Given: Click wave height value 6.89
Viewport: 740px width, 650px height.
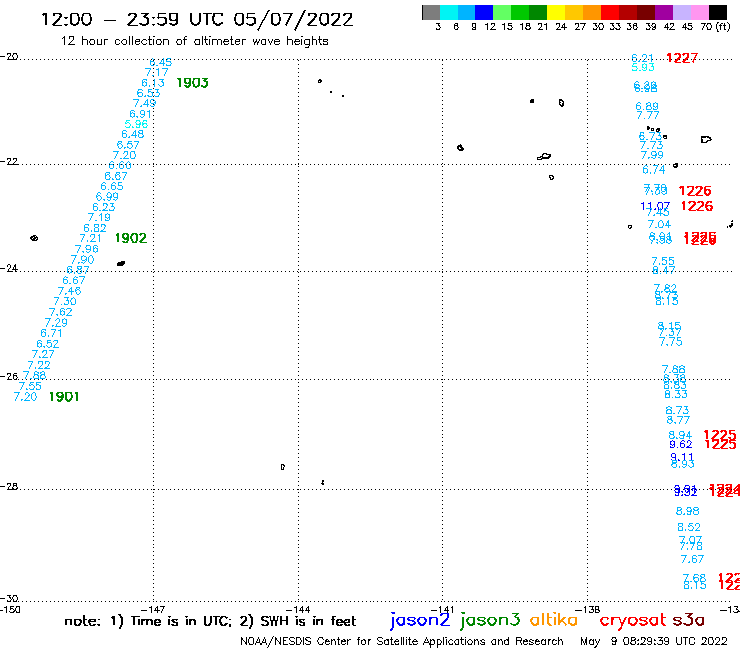Looking at the screenshot, I should click(x=647, y=107).
